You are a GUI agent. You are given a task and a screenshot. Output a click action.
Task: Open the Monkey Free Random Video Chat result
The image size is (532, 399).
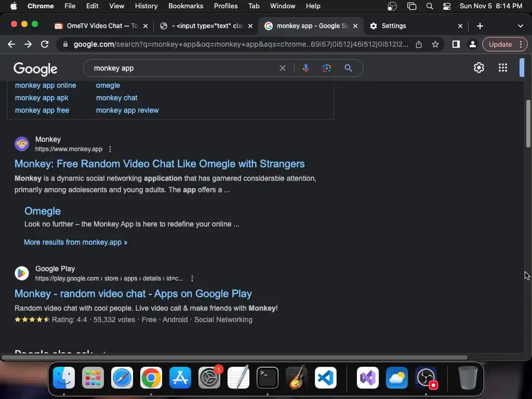(x=159, y=164)
